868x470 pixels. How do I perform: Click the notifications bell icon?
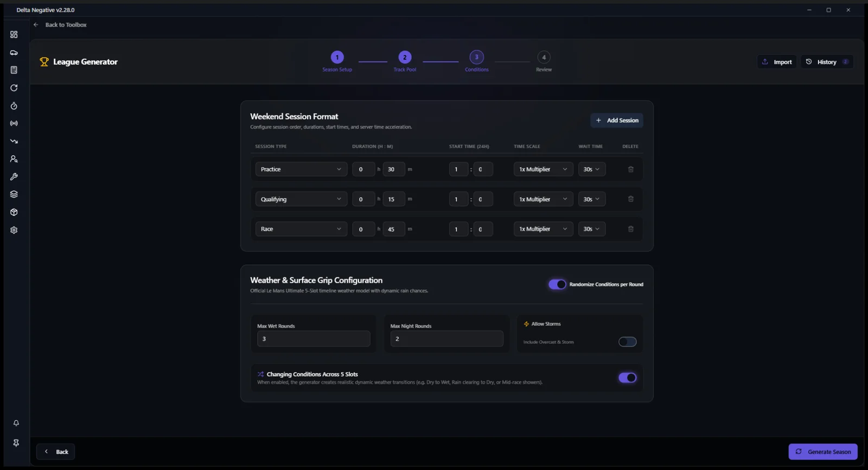pos(16,423)
